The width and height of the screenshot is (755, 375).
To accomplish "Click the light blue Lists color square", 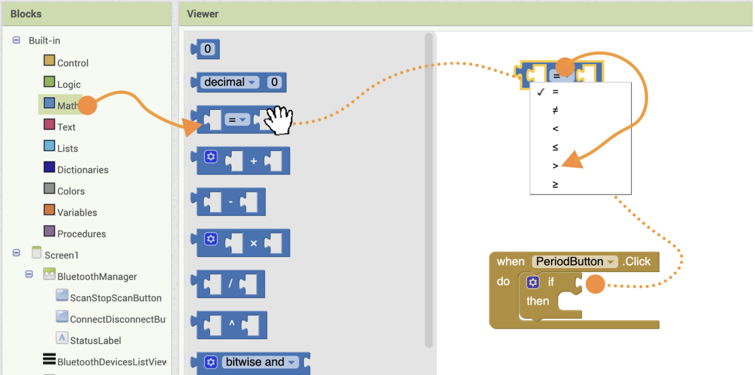I will (x=49, y=145).
